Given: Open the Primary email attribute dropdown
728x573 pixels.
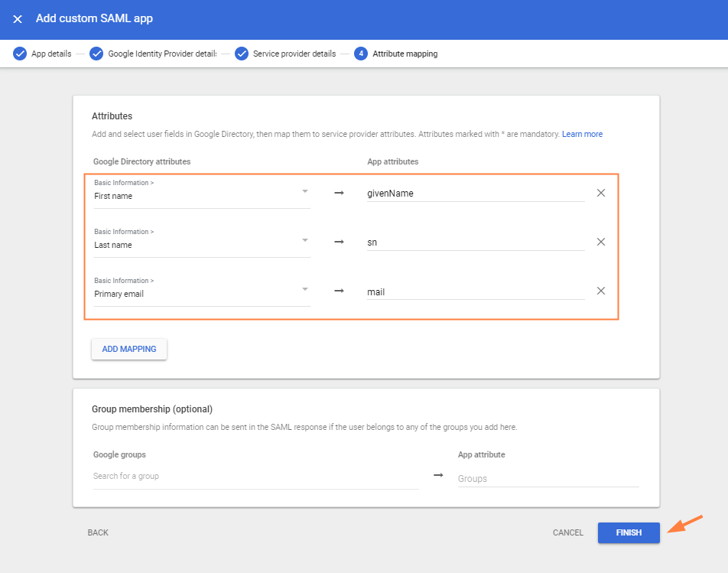Looking at the screenshot, I should pos(304,289).
